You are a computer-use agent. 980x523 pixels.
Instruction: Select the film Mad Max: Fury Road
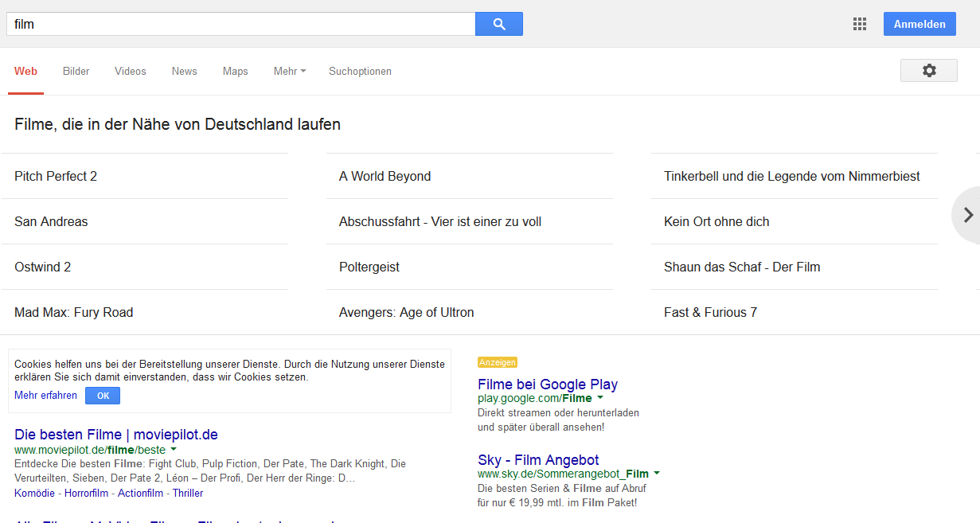73,312
